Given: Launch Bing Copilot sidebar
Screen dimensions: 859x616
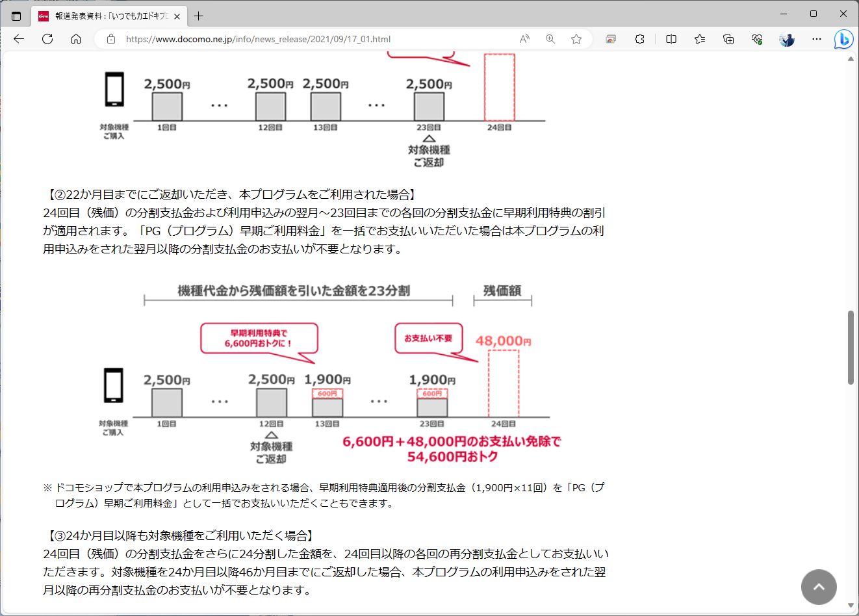Looking at the screenshot, I should [x=843, y=39].
